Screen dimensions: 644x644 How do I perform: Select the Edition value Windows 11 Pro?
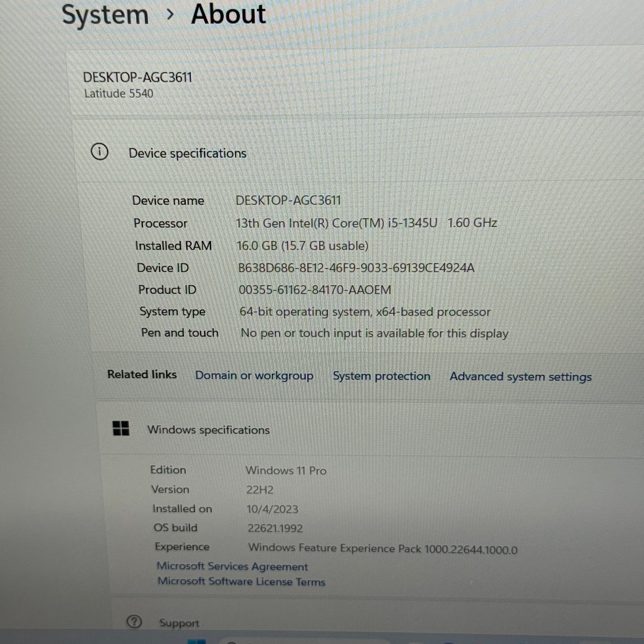[x=286, y=471]
